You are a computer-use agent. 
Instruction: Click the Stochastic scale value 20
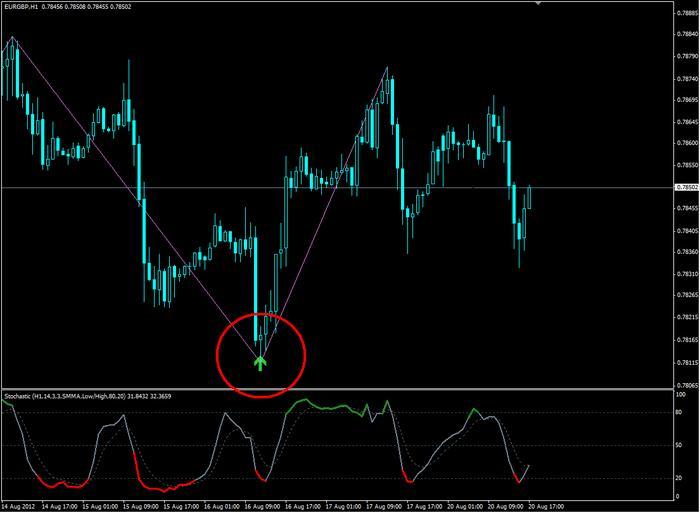pyautogui.click(x=679, y=478)
